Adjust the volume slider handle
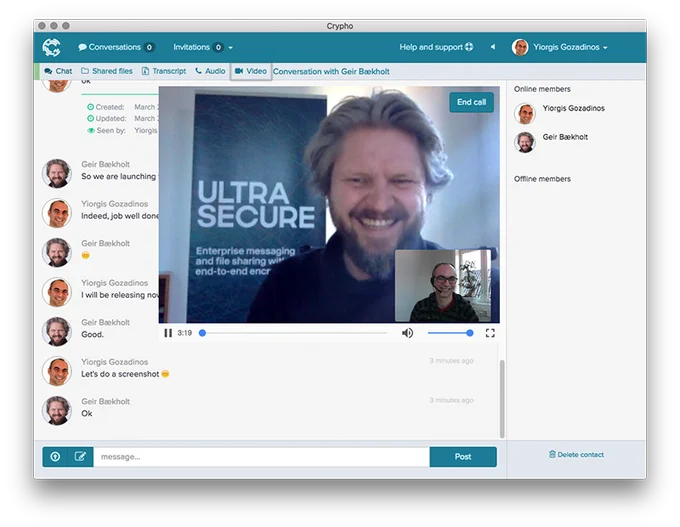Screen dimensions: 680x527 [470, 333]
